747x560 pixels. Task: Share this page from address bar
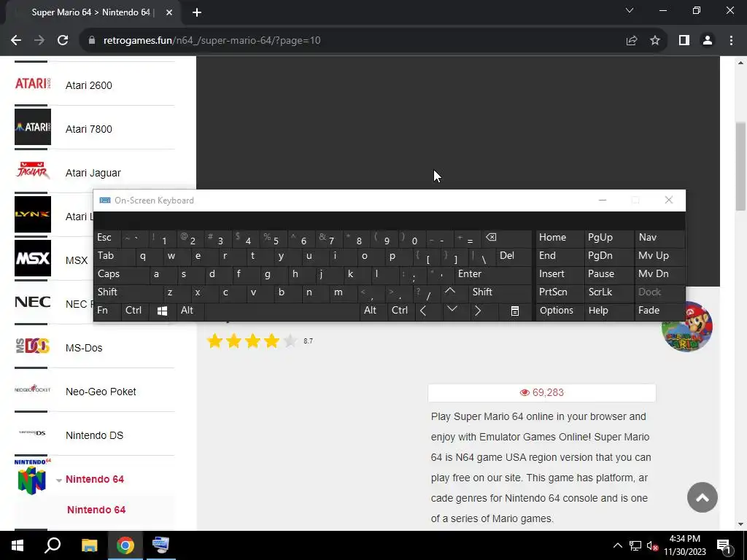[x=632, y=41]
